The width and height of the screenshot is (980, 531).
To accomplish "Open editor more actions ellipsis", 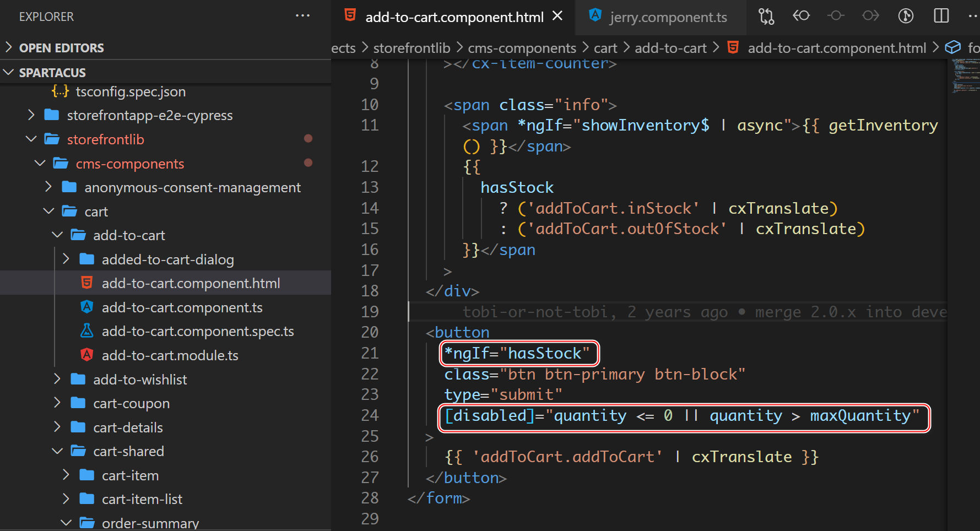I will pos(973,16).
